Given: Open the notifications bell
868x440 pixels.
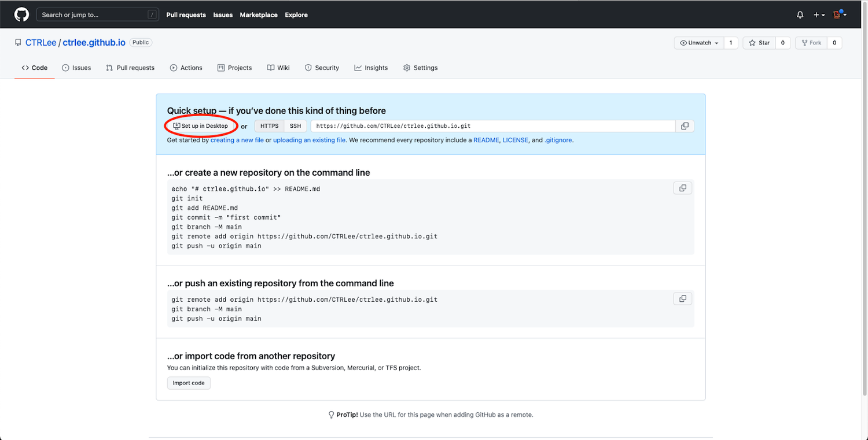Looking at the screenshot, I should pos(800,15).
